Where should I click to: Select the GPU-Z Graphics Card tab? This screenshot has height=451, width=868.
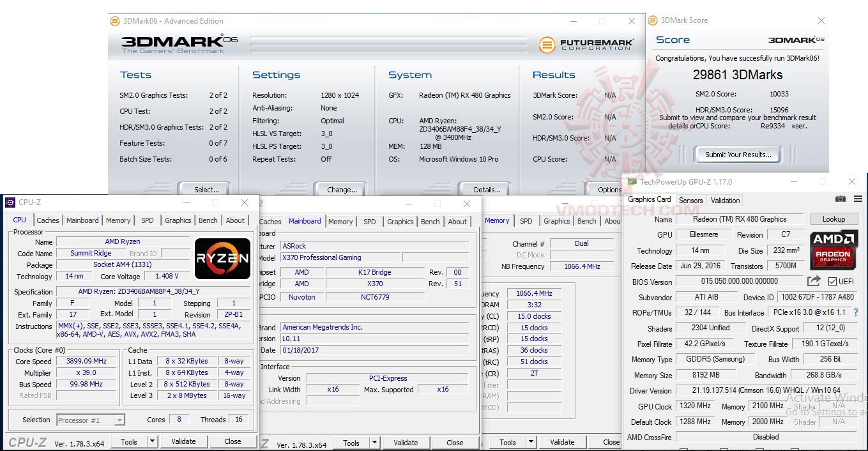tap(650, 199)
